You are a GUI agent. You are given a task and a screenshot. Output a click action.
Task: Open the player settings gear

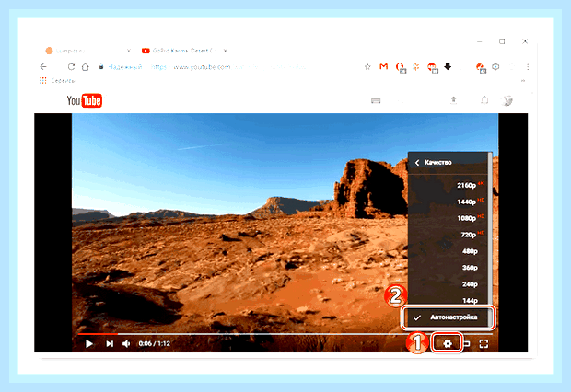point(448,343)
